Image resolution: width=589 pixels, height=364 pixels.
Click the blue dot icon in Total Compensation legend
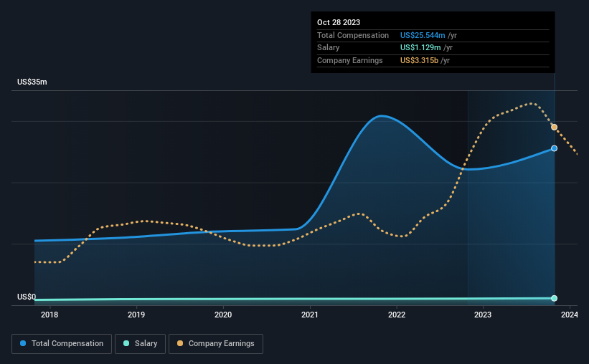coord(23,343)
